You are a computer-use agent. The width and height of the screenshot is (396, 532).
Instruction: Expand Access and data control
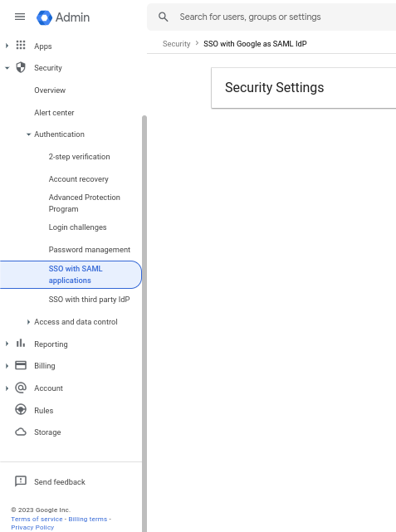(28, 322)
